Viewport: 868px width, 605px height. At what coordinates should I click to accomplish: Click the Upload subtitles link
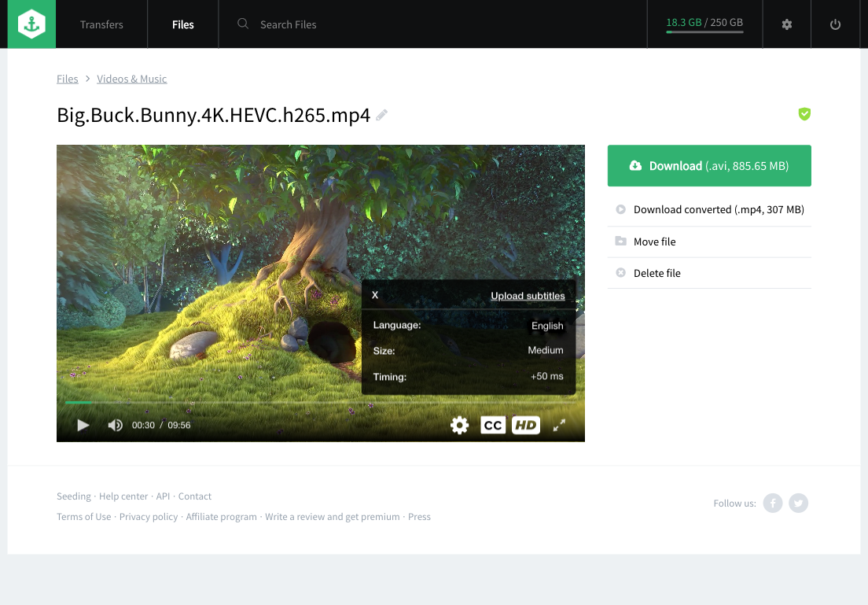pos(528,296)
